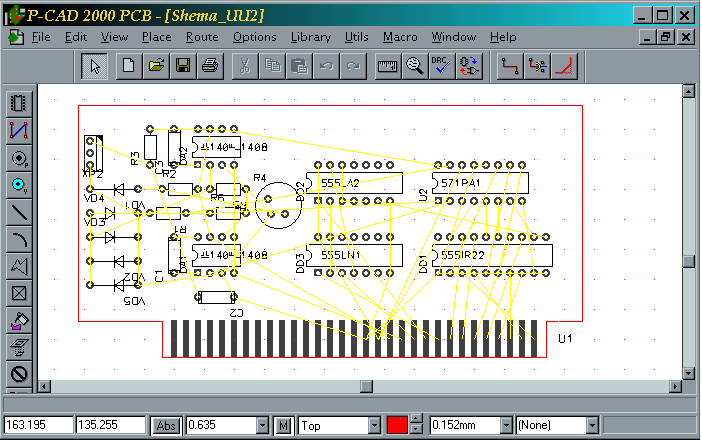Pick the copper pour tool
702x440 pixels.
[19, 320]
